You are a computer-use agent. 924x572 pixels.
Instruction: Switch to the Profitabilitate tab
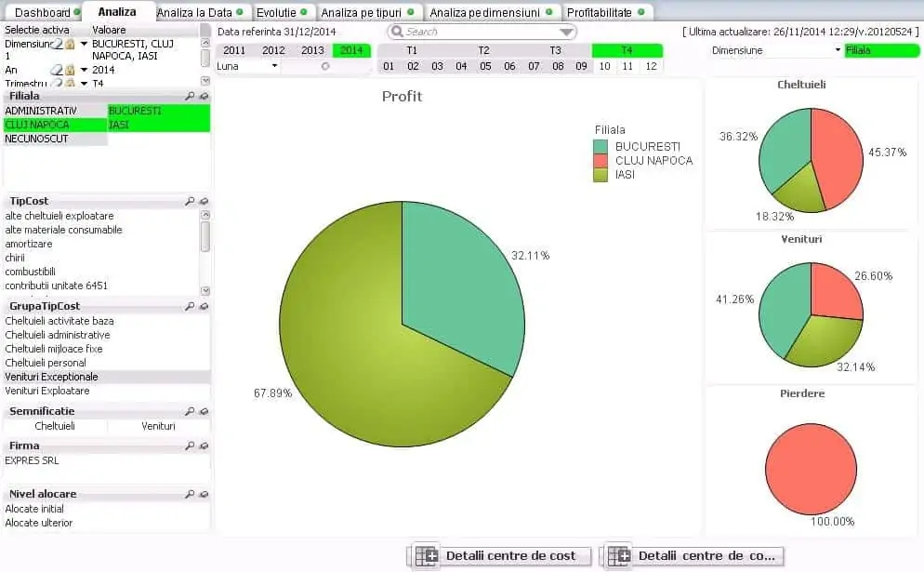tap(601, 12)
